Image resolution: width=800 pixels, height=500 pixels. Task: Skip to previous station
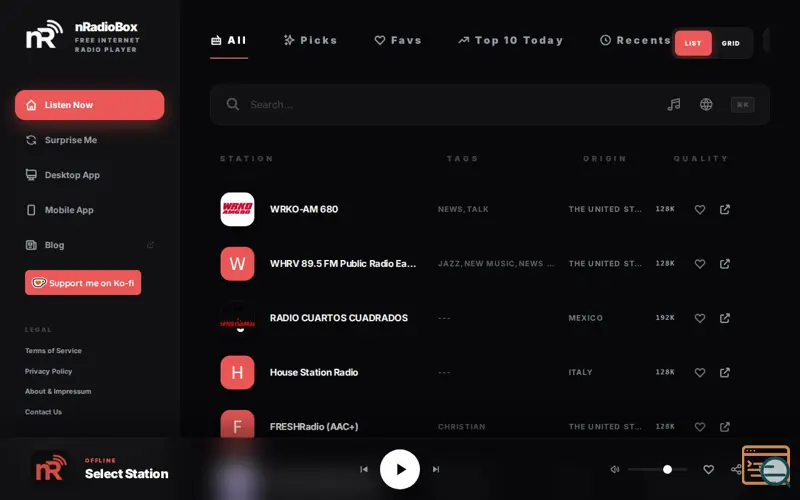pyautogui.click(x=364, y=469)
